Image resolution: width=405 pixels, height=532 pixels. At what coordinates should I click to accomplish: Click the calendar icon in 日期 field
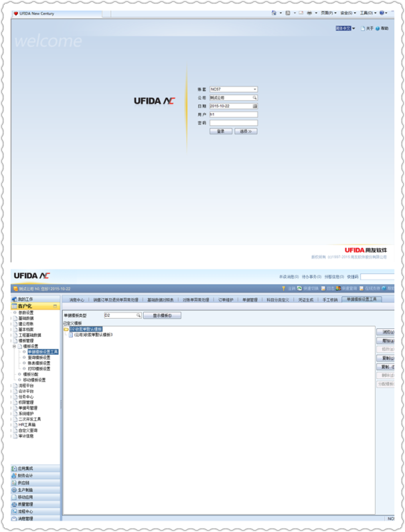tap(255, 107)
